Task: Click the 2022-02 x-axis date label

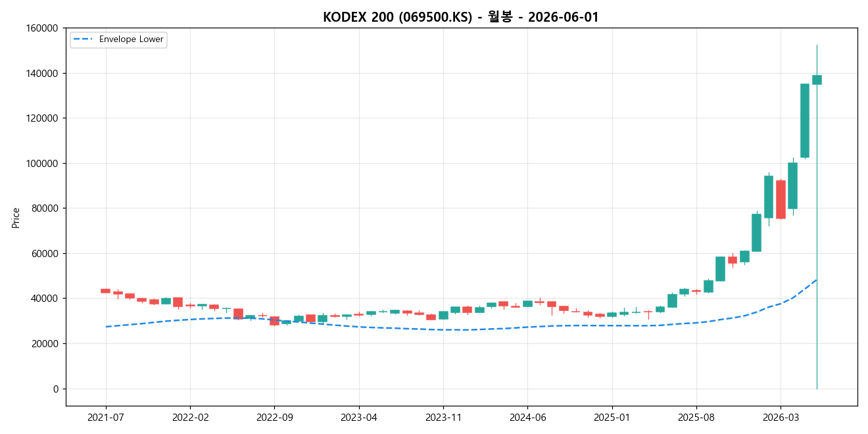Action: [190, 418]
